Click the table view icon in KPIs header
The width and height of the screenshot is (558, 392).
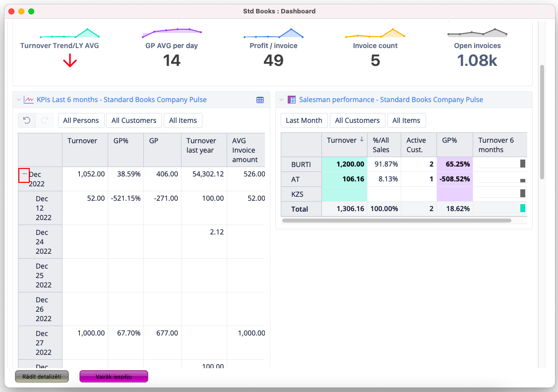(x=260, y=100)
